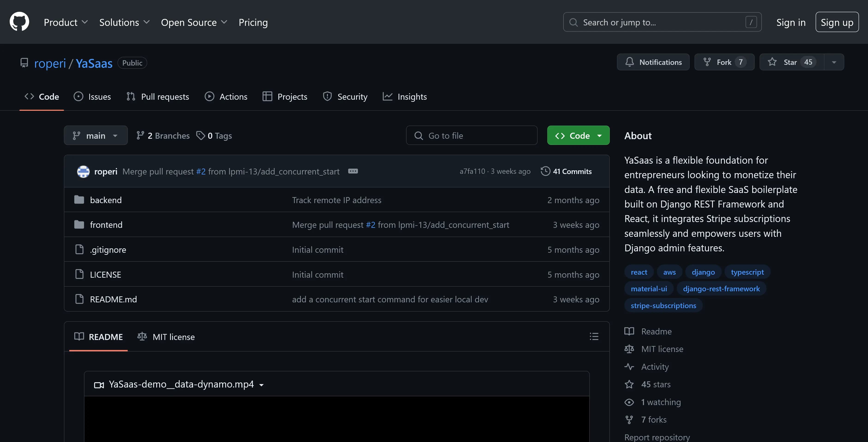Open the backend folder
The width and height of the screenshot is (868, 442).
(x=106, y=200)
